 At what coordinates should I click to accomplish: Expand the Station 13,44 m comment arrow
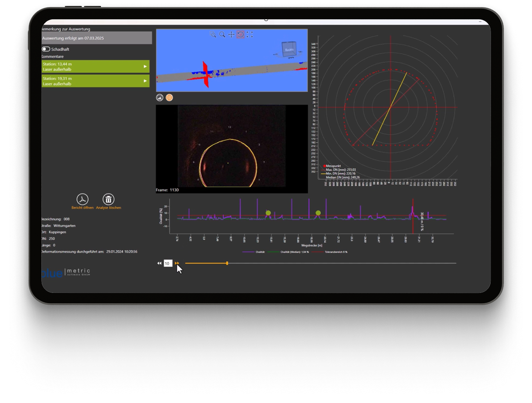click(145, 67)
